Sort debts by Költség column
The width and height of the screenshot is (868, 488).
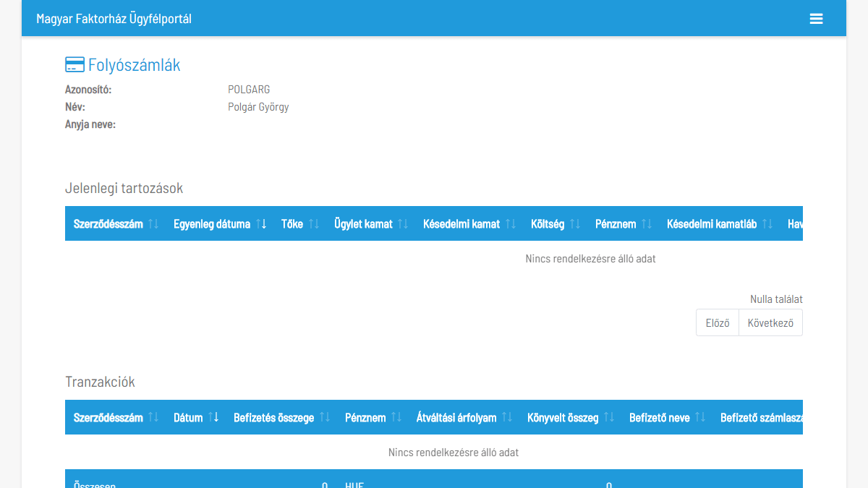pos(555,224)
